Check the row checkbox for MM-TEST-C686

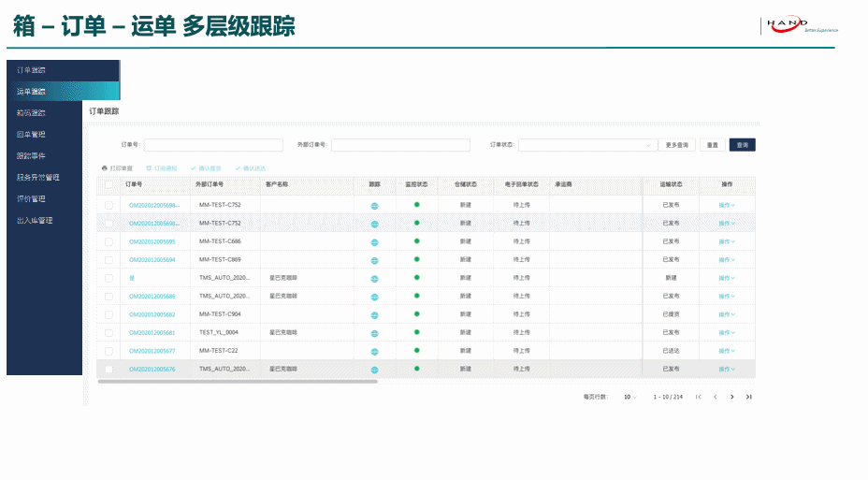pyautogui.click(x=108, y=241)
